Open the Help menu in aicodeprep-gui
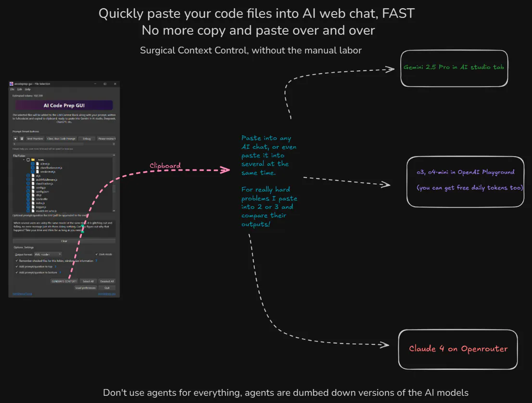This screenshot has height=403, width=532. pos(27,89)
